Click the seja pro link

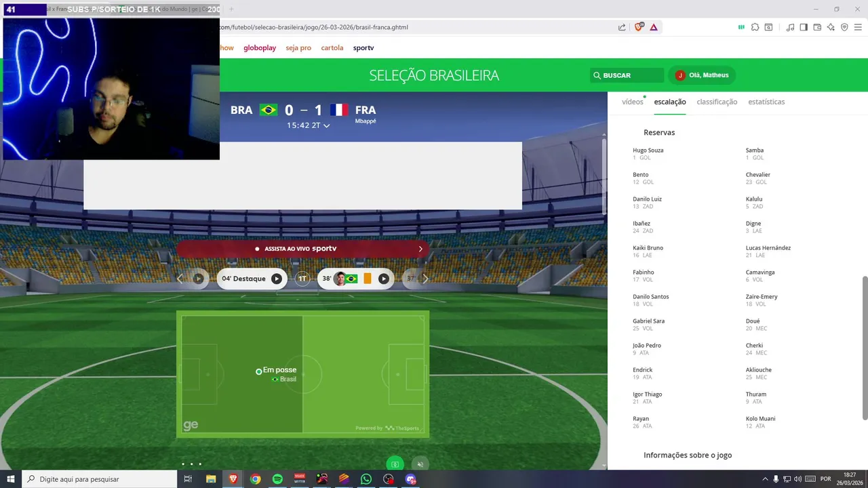coord(298,48)
